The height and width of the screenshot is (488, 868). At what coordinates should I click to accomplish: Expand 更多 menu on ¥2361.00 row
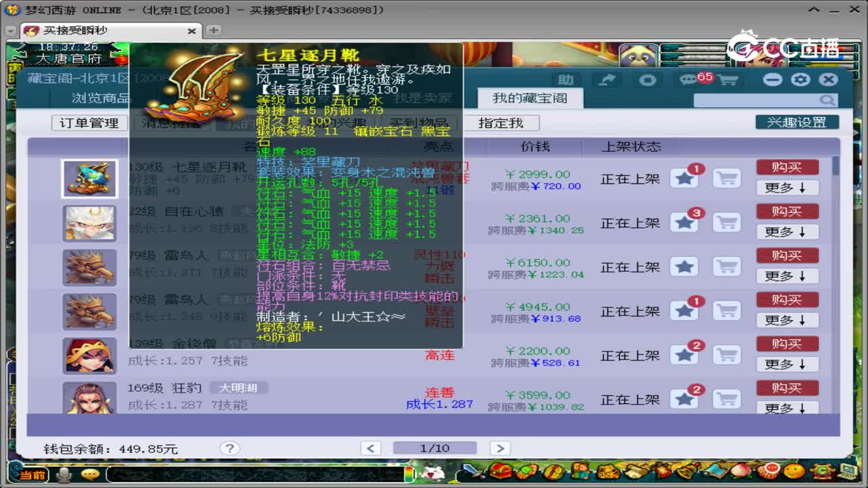click(x=787, y=232)
